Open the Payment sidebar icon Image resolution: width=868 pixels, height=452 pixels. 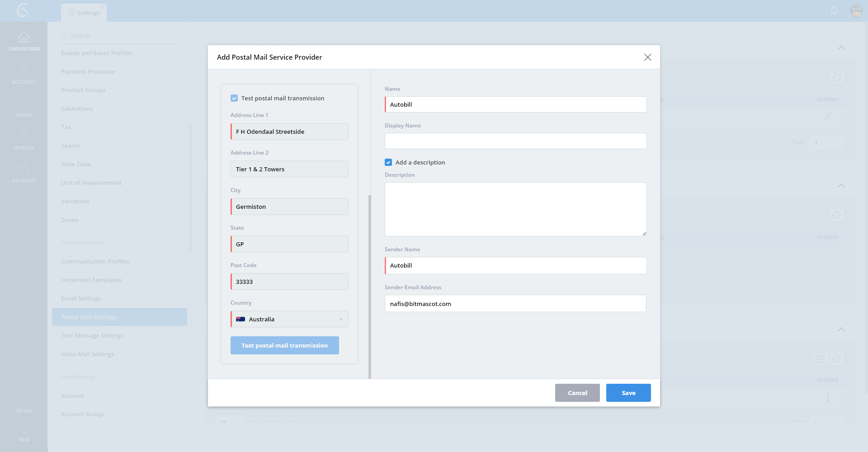point(24,169)
